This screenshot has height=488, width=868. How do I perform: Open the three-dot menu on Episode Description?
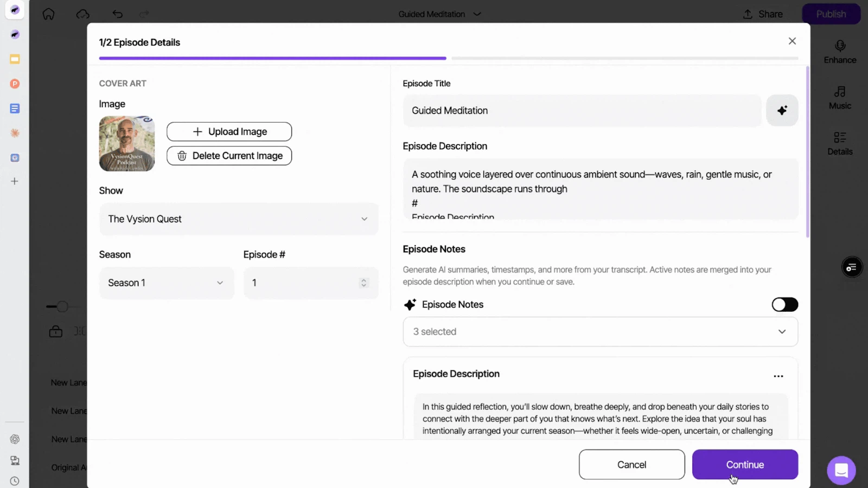(778, 376)
